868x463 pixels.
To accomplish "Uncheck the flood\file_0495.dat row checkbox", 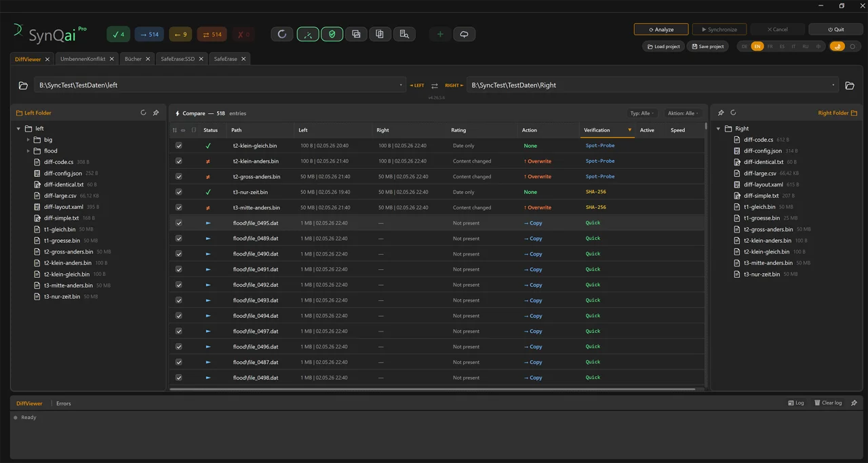I will click(x=179, y=223).
